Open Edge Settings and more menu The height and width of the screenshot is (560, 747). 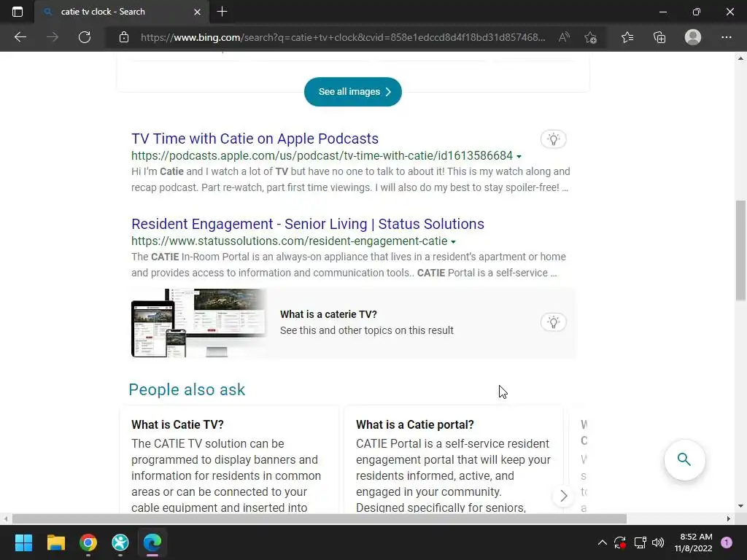726,37
